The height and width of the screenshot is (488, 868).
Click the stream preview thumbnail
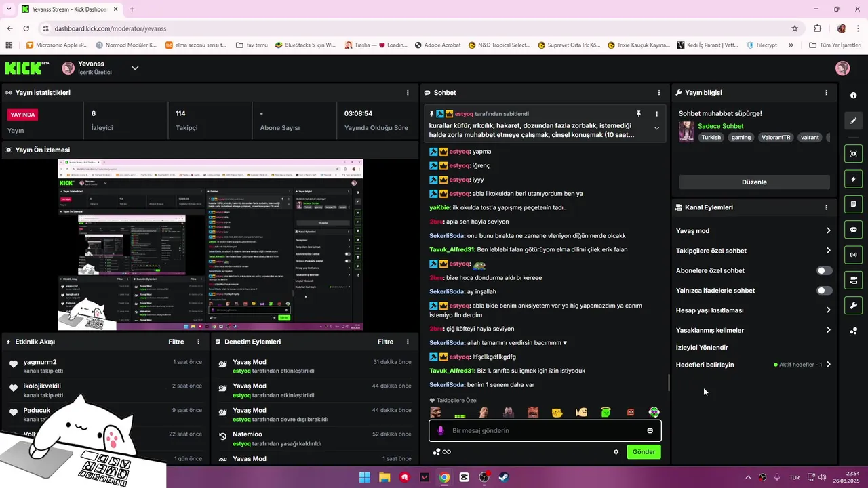[210, 245]
